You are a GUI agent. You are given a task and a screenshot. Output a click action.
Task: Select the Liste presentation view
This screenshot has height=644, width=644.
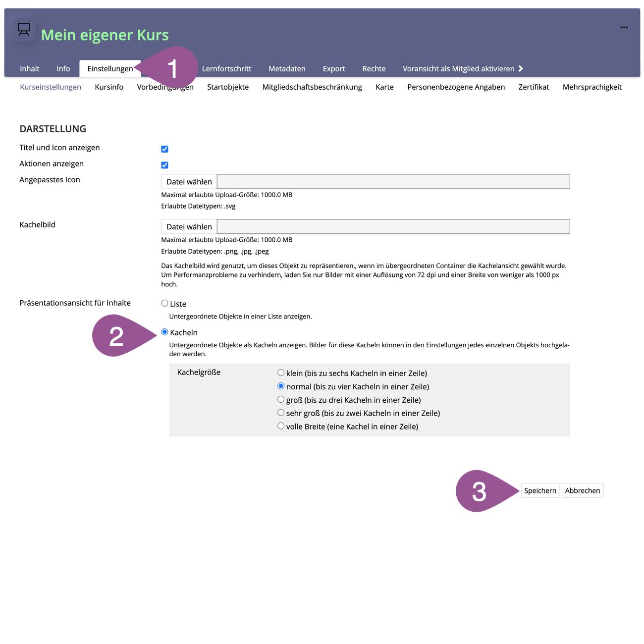pos(164,303)
